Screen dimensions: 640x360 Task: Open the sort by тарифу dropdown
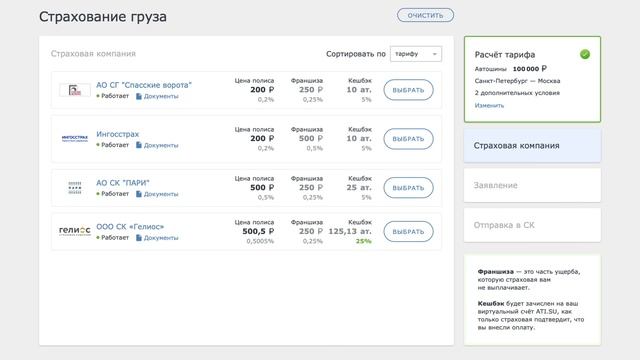click(x=416, y=54)
